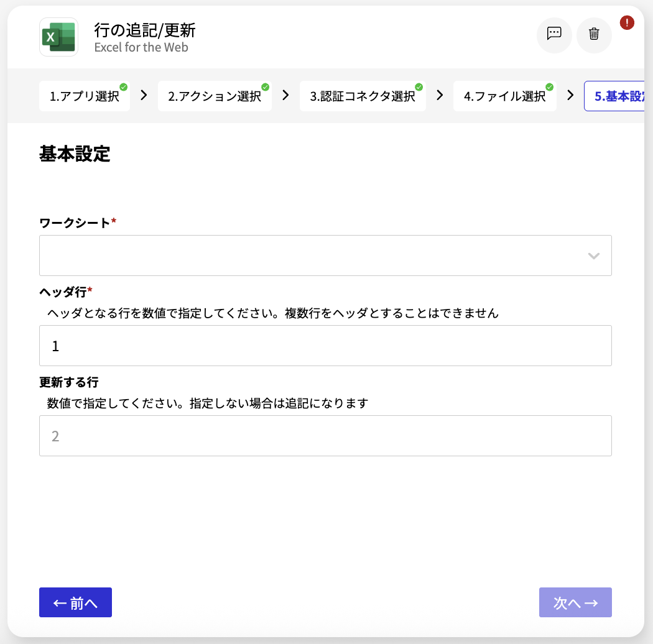Click the ヘッダ行 description text

[x=273, y=313]
